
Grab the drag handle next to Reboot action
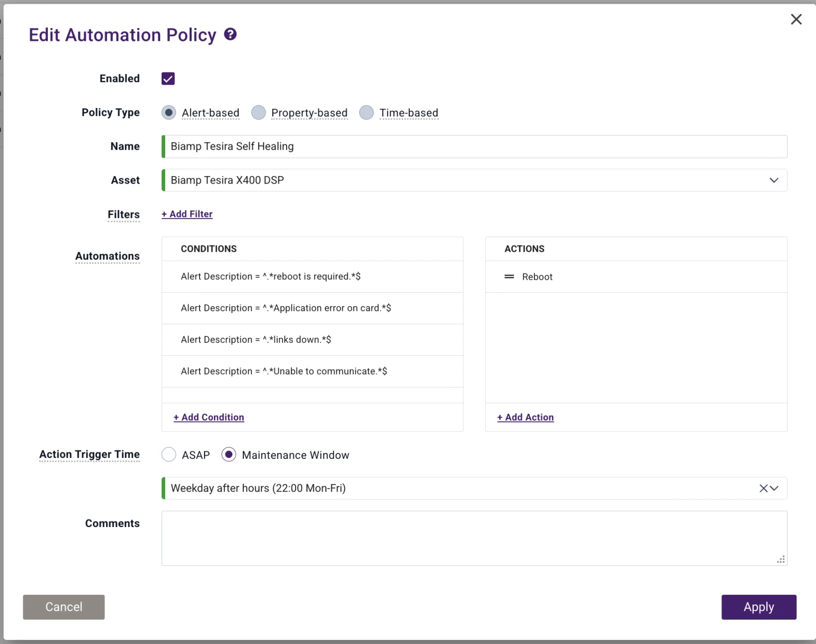click(x=509, y=277)
